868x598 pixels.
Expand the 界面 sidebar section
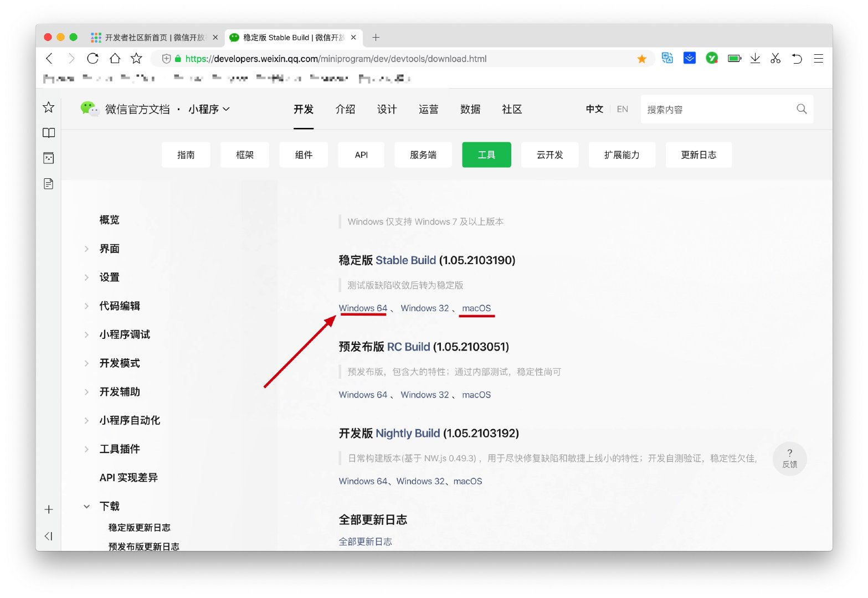[x=86, y=249]
